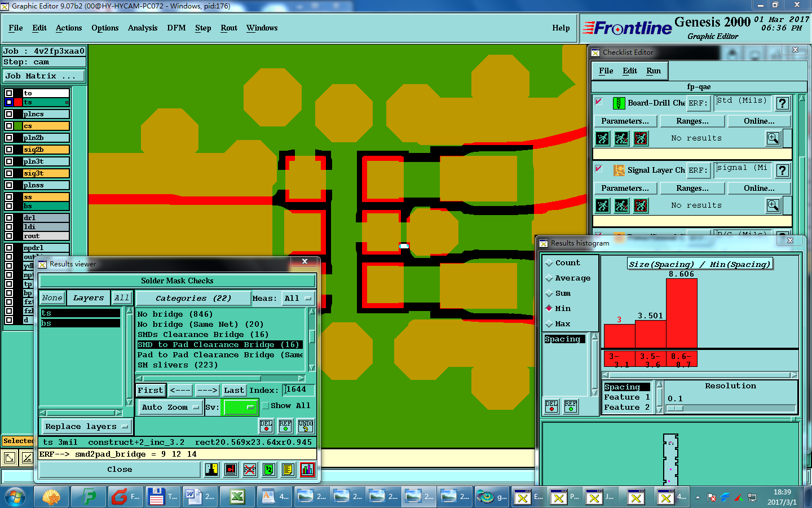
Task: Select Sum radio in histogram
Action: tap(549, 294)
